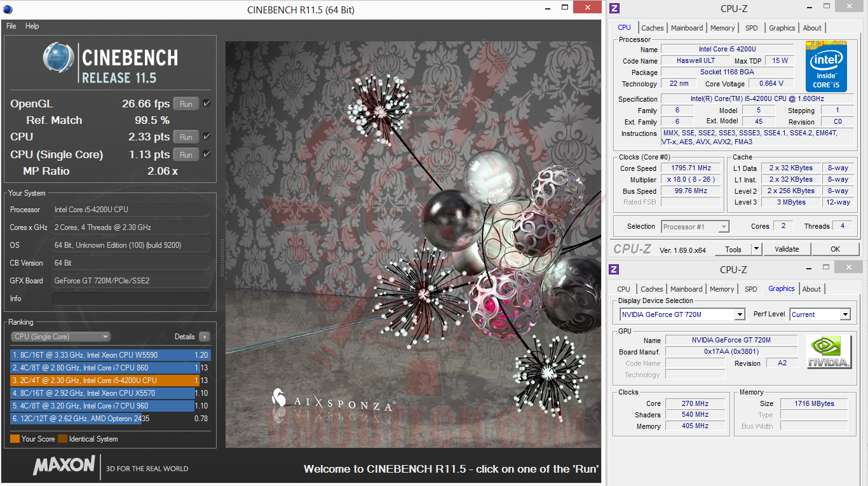Click OK in the upper CPU-Z window

[836, 249]
